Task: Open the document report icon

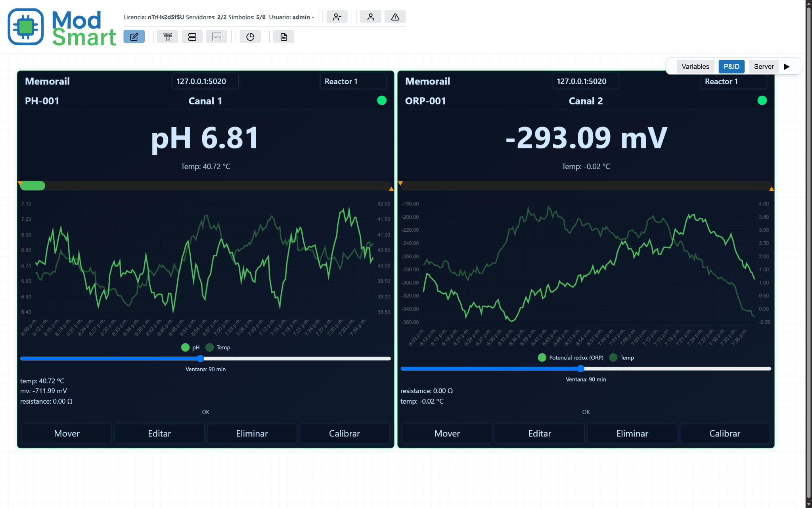Action: (284, 37)
